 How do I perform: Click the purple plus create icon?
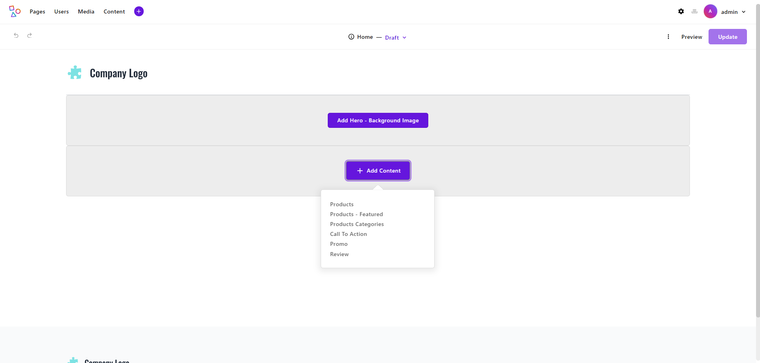(x=139, y=11)
